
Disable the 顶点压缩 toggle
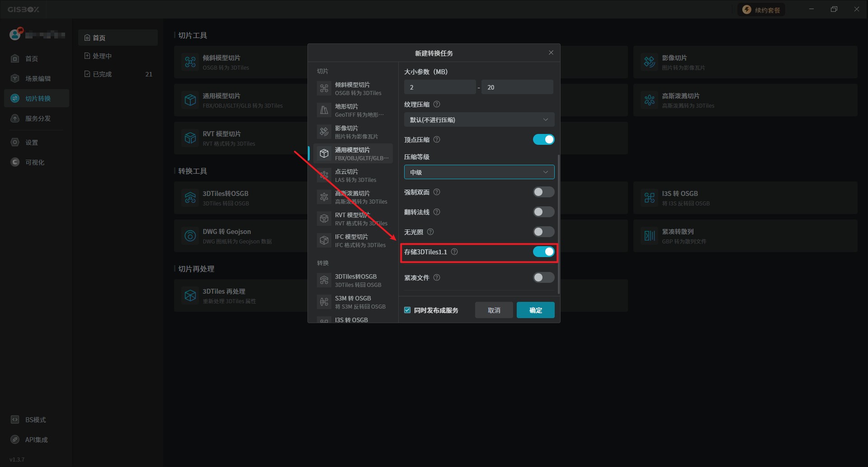(x=543, y=140)
